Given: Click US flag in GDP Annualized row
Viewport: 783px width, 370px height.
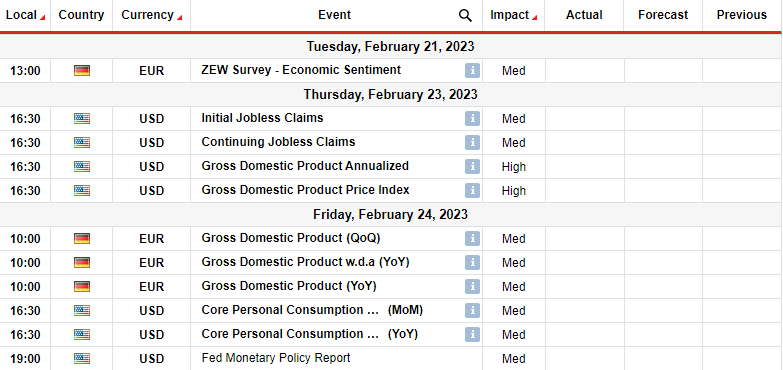Looking at the screenshot, I should click(x=82, y=166).
